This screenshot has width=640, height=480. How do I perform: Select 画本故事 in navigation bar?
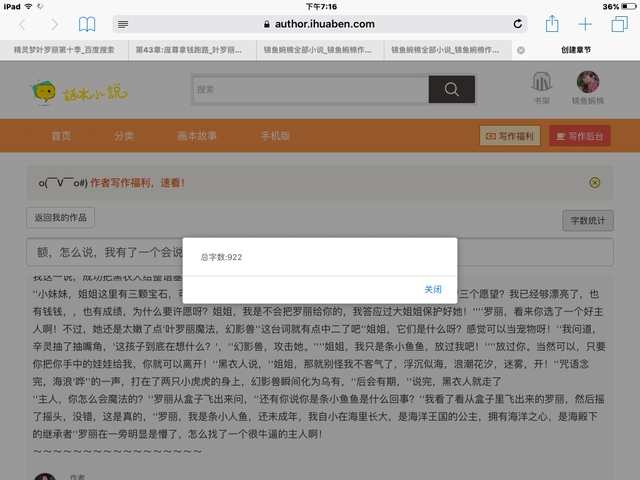coord(197,136)
